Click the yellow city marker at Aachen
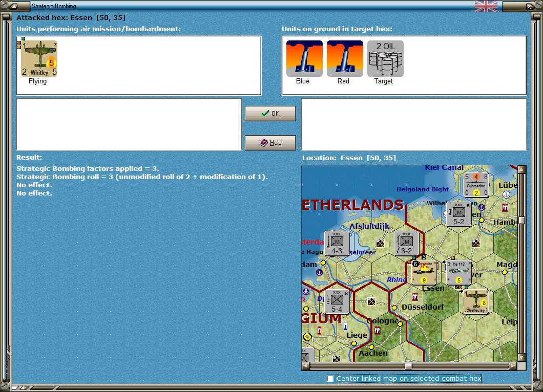 point(371,346)
